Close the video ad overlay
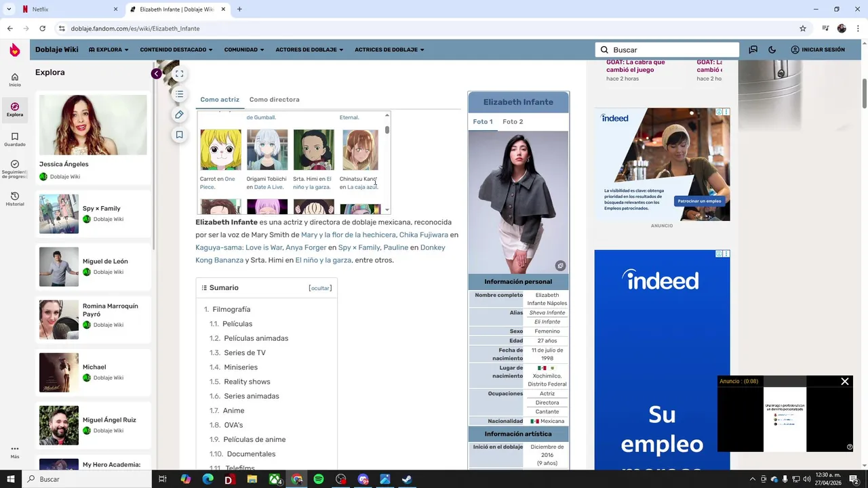The image size is (868, 488). pos(845,382)
